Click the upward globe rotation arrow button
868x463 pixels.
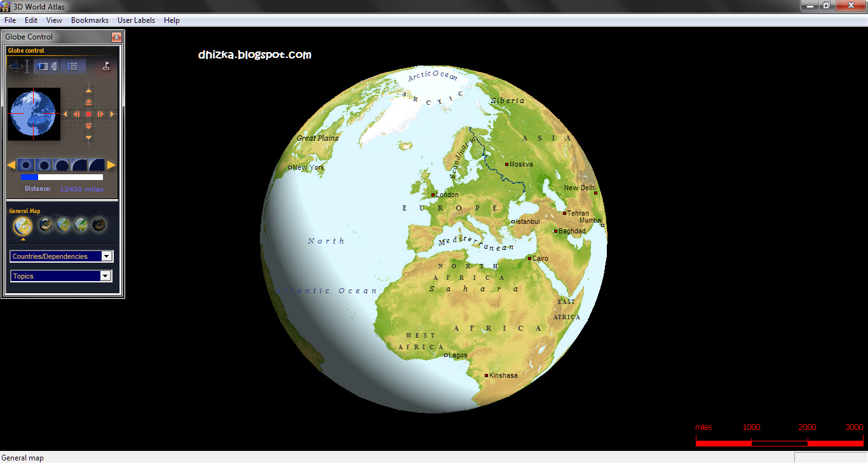[88, 90]
